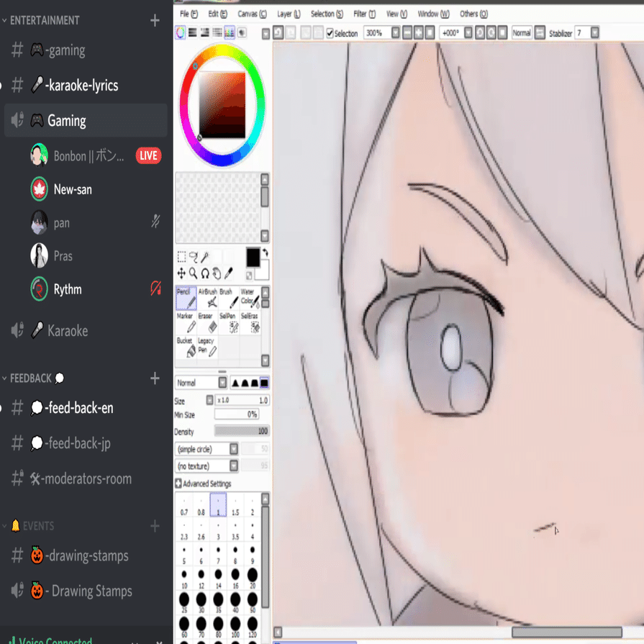
Task: Open the rotation angle +000° dropdown
Action: (468, 32)
